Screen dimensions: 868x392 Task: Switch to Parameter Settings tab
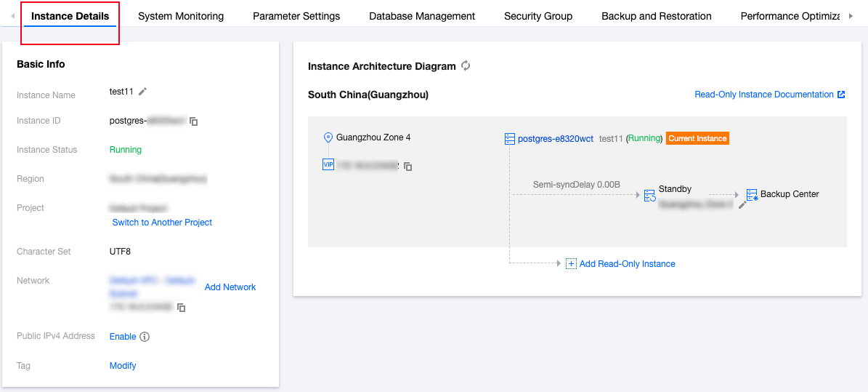pos(296,16)
